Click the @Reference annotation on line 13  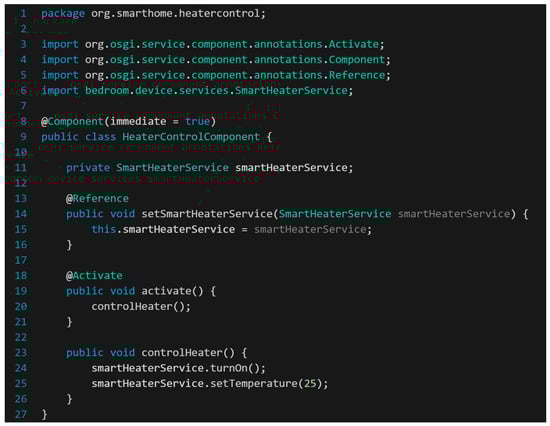(97, 199)
